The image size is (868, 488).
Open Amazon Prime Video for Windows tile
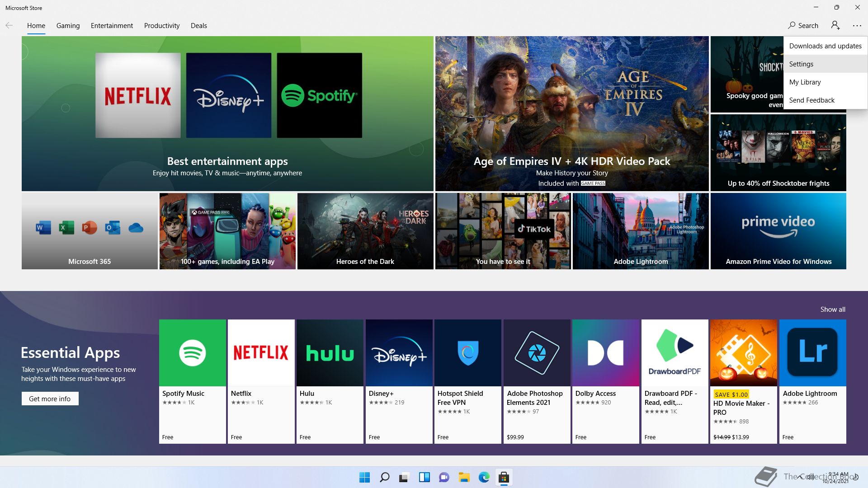click(x=778, y=231)
